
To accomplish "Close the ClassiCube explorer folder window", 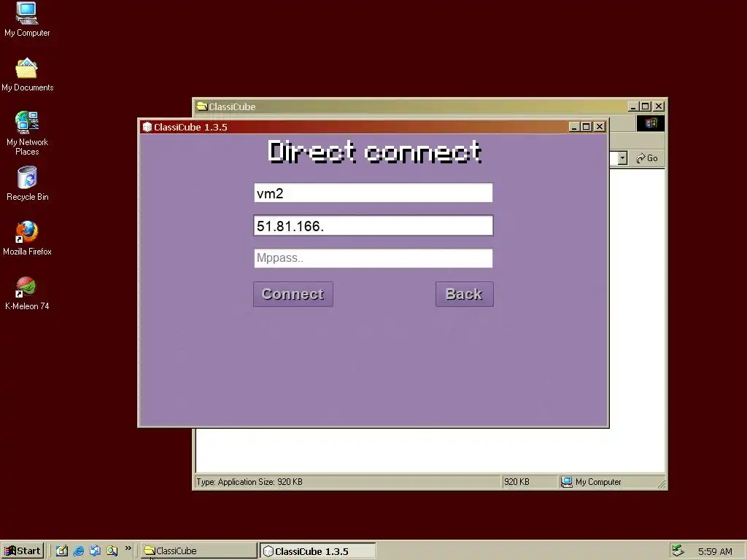I will 659,106.
